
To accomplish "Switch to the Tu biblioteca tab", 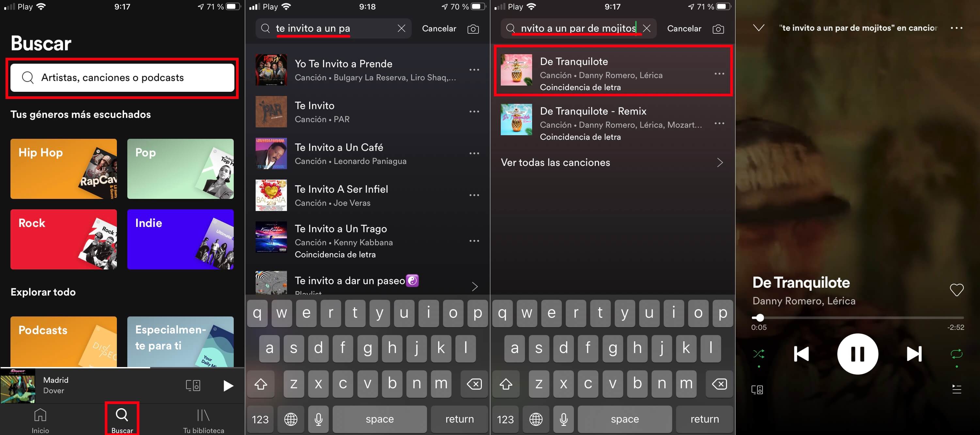I will coord(203,421).
